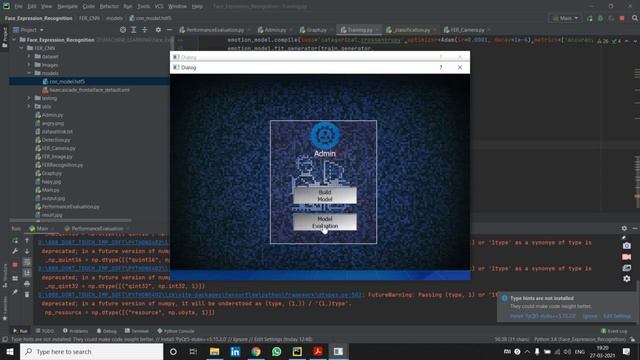Open Project panel settings gear
This screenshot has height=360, width=640.
tap(158, 30)
